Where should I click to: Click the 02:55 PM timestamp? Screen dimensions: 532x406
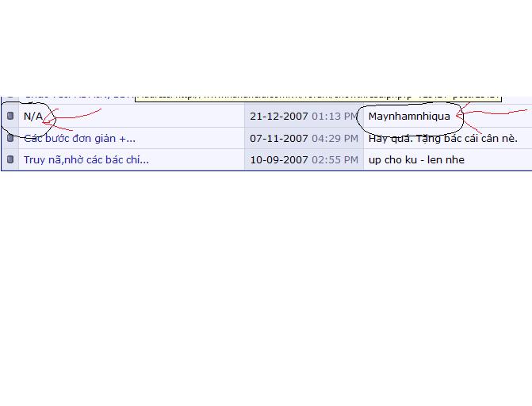click(335, 159)
